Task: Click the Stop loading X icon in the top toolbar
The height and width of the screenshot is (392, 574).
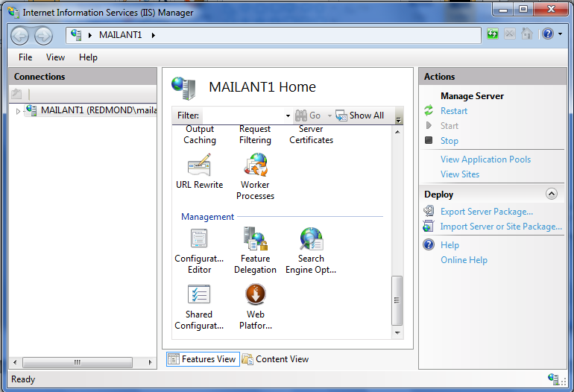Action: pos(509,34)
